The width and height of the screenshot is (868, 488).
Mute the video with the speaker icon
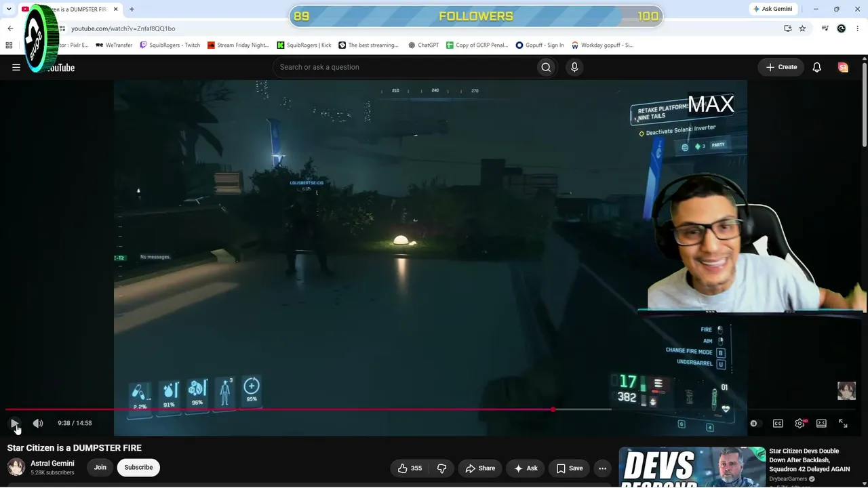(x=38, y=424)
